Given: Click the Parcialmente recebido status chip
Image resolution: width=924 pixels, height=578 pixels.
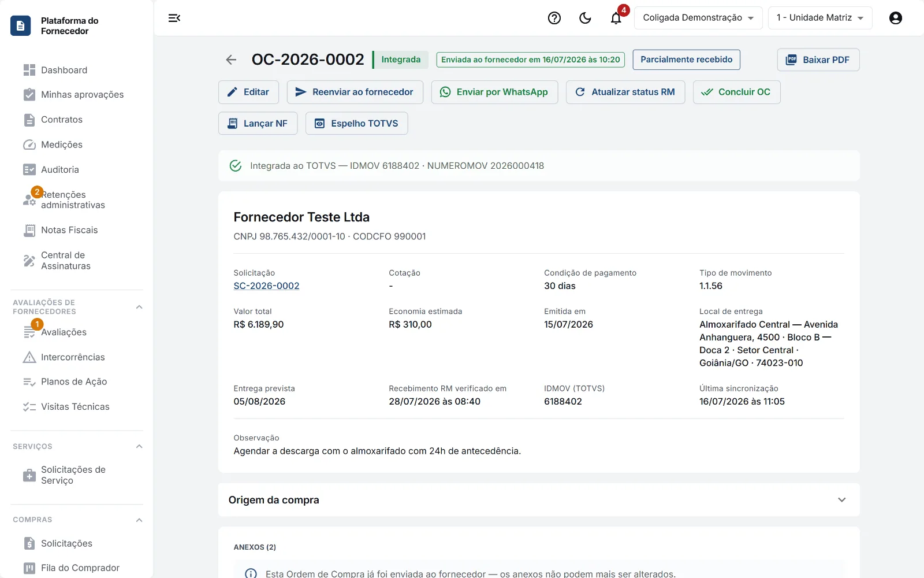Looking at the screenshot, I should tap(686, 60).
